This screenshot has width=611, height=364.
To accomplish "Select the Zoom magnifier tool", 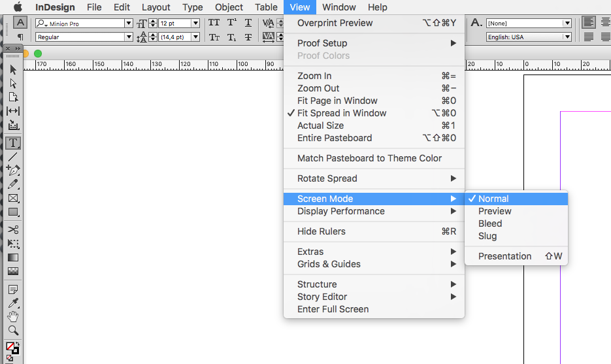I will (x=13, y=331).
